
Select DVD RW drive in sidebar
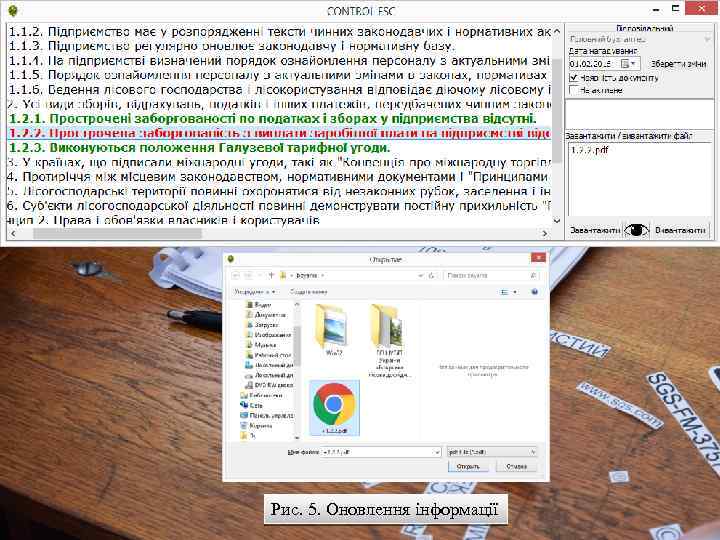pyautogui.click(x=269, y=385)
